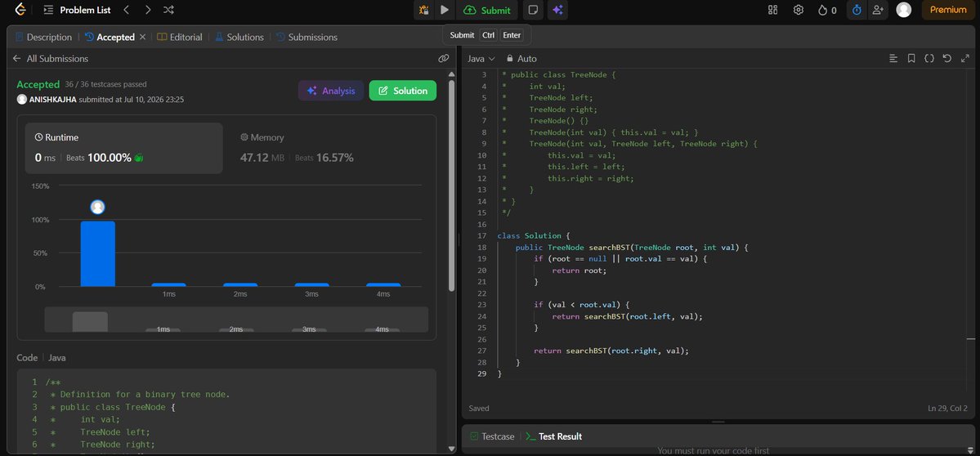Click the 'Code' label above snippet

pyautogui.click(x=27, y=358)
